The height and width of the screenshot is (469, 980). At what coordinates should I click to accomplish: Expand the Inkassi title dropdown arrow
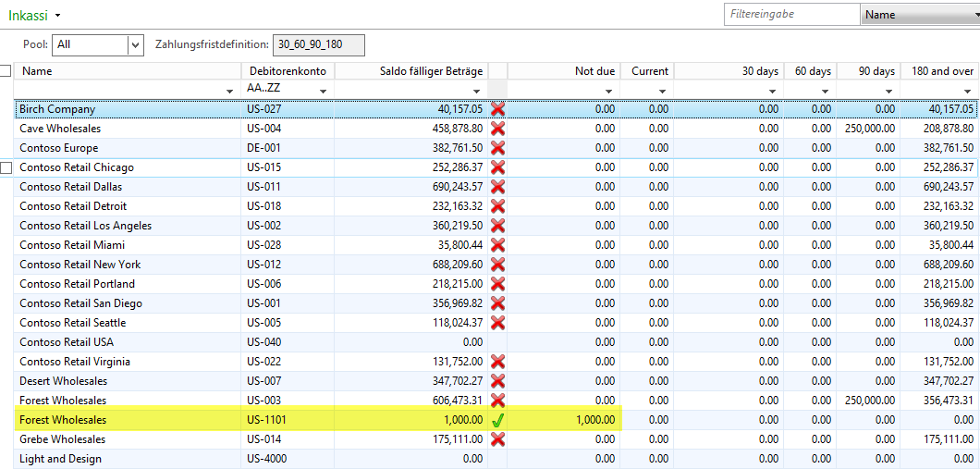[x=57, y=16]
